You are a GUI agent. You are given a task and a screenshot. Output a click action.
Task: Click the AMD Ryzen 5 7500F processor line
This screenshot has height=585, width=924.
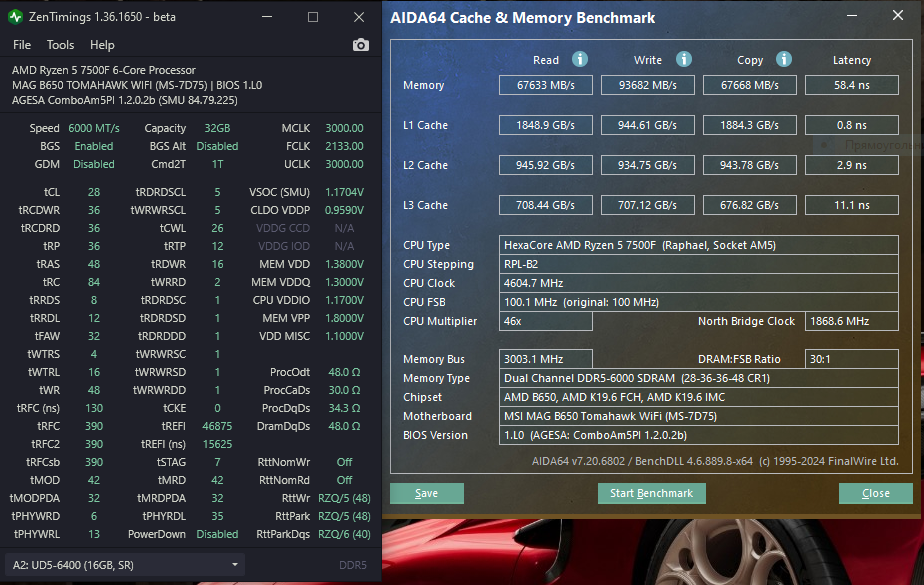[104, 70]
